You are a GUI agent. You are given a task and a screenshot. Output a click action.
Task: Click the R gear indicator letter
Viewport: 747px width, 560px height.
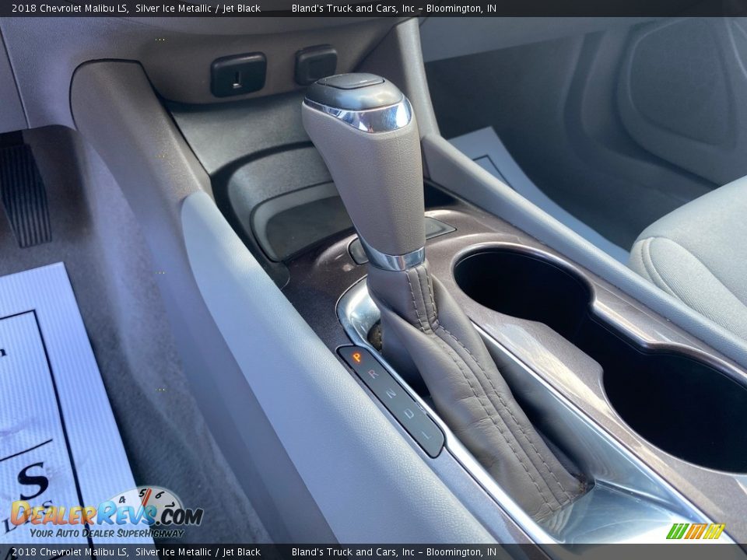373,374
